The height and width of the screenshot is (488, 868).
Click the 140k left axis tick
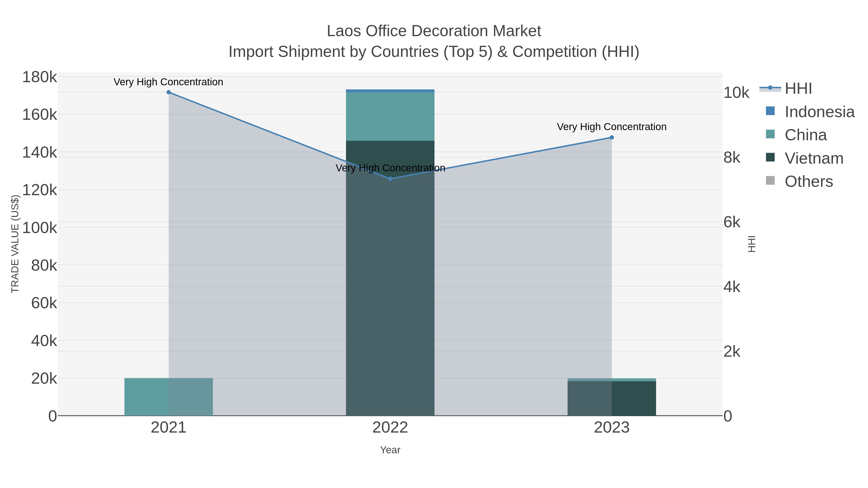pyautogui.click(x=40, y=153)
